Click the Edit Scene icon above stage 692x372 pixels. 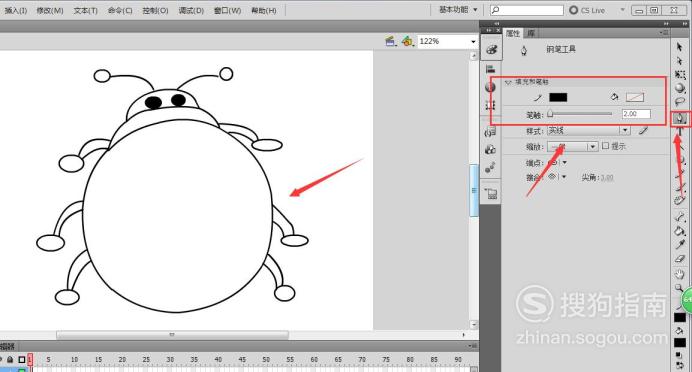(x=391, y=41)
